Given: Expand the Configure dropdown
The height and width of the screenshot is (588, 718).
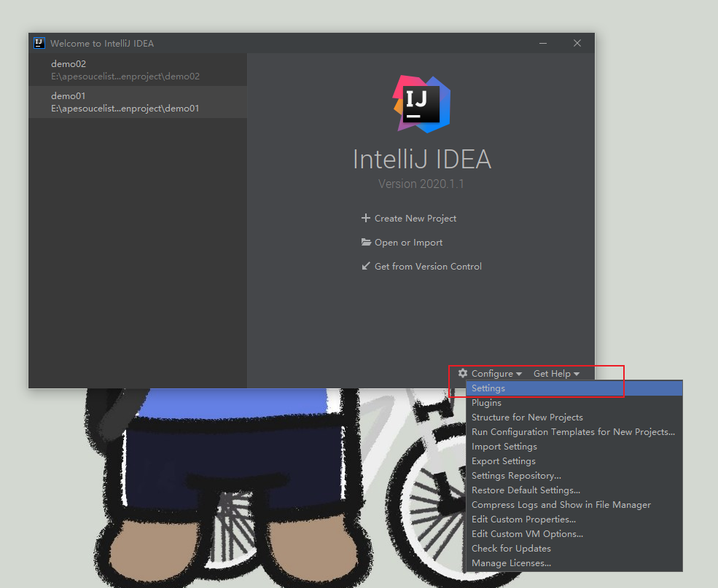Looking at the screenshot, I should pos(496,374).
